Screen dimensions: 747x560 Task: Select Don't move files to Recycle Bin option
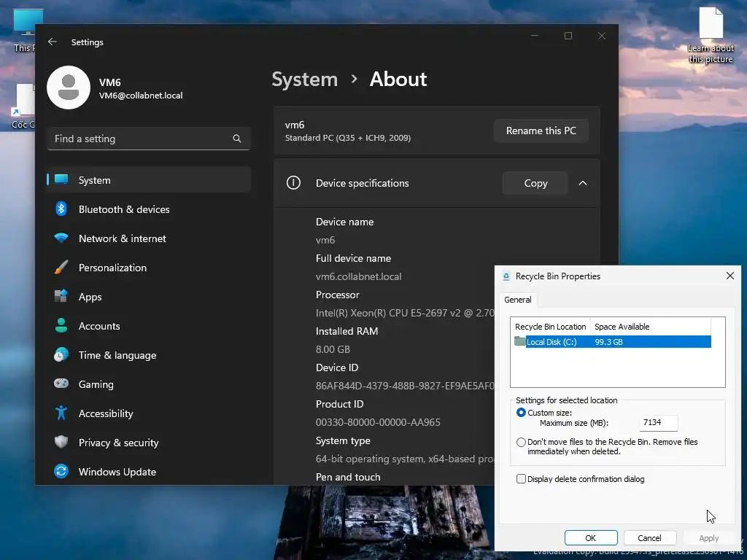(x=521, y=442)
